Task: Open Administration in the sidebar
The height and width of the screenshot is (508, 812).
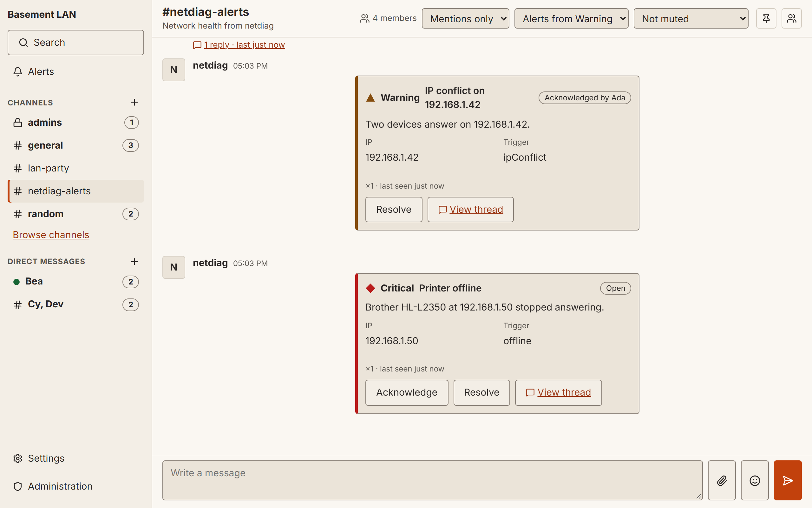Action: [x=75, y=486]
